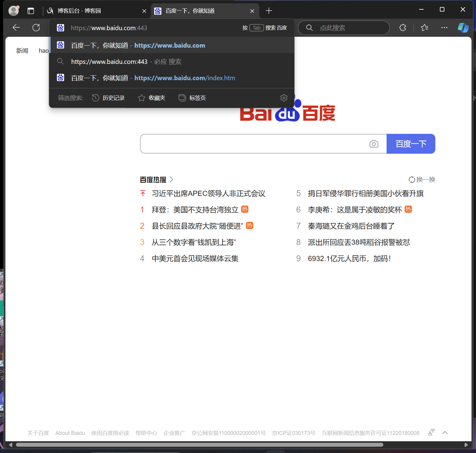Close the 百度一下，你就知道 tab
Image resolution: width=476 pixels, height=453 pixels.
252,11
